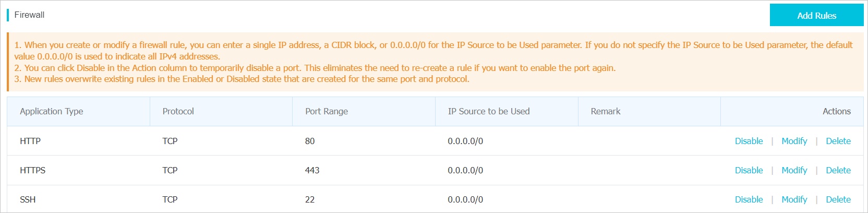Select the Application Type column header
This screenshot has height=213, width=868.
click(x=52, y=111)
